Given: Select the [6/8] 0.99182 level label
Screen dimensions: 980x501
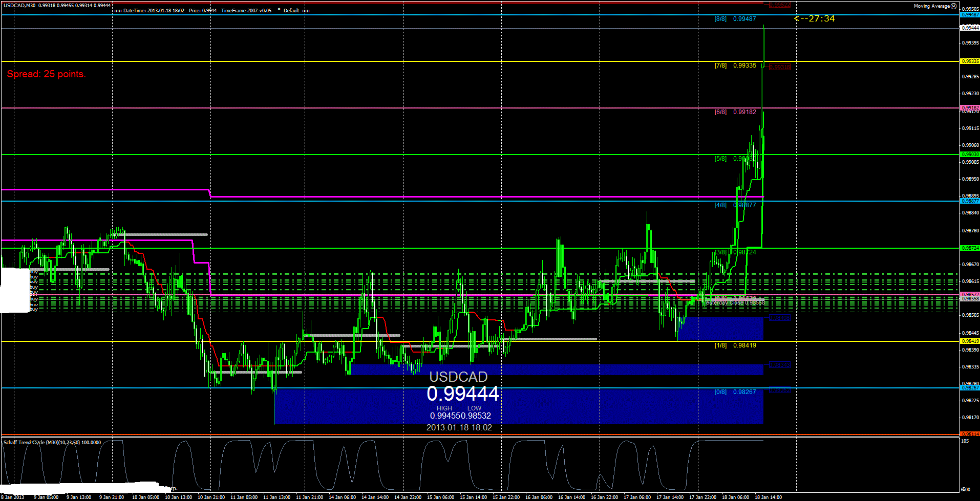Looking at the screenshot, I should 735,112.
